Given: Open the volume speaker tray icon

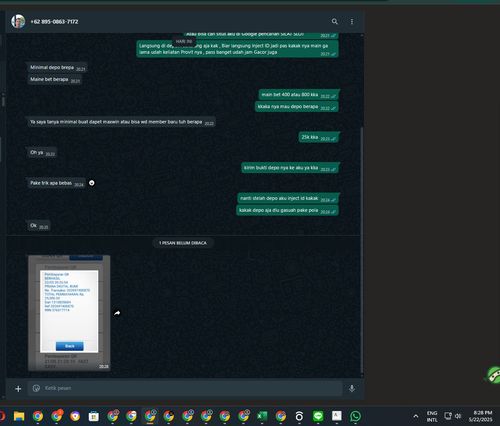Looking at the screenshot, I should 458,416.
